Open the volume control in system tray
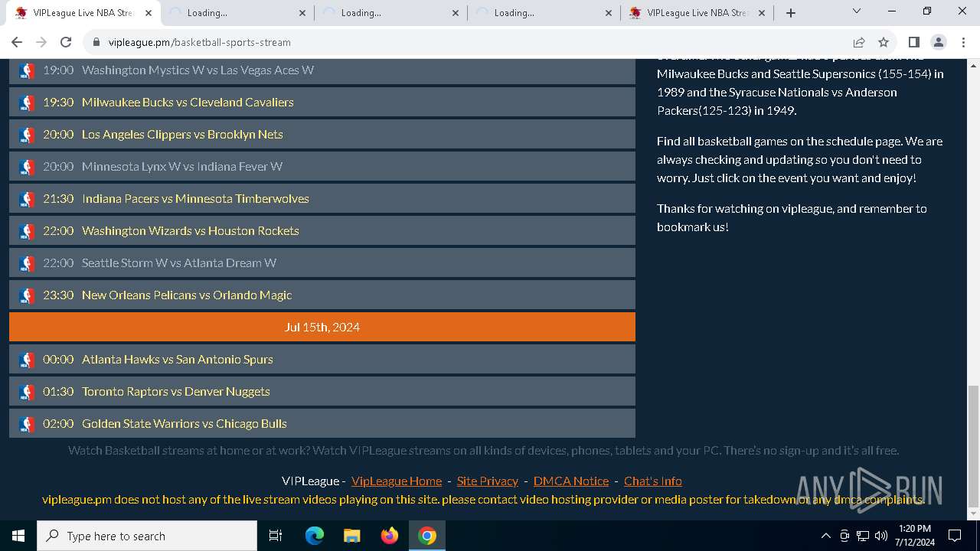 click(881, 536)
